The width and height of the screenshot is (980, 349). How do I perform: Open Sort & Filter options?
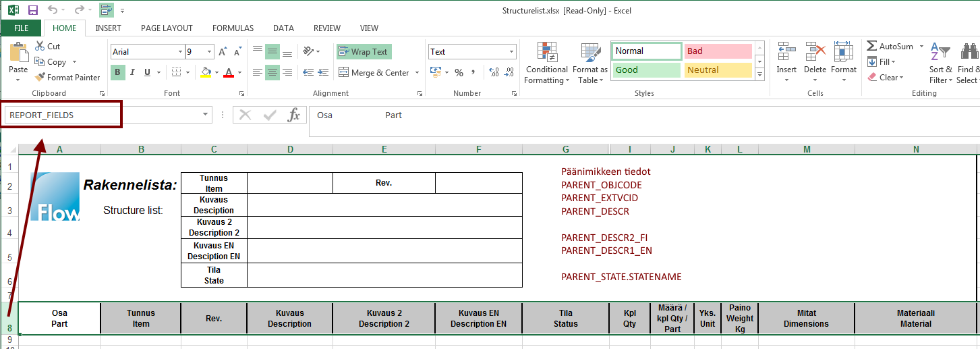(940, 64)
